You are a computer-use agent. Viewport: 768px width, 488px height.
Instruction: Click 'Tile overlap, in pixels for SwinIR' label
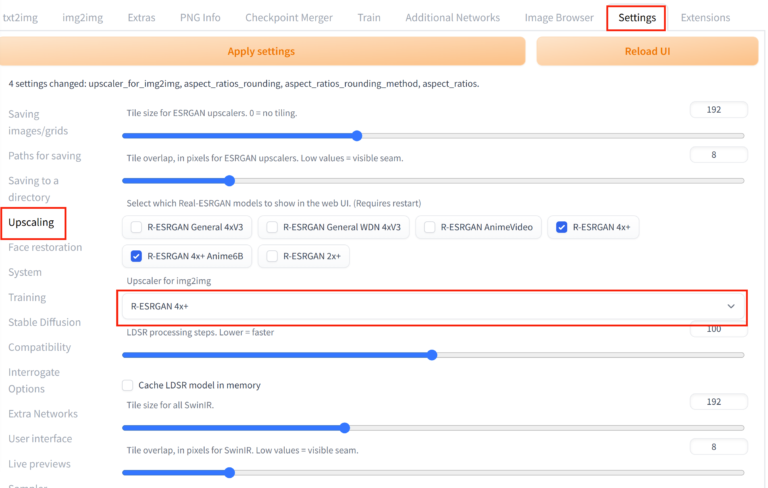[x=242, y=450]
